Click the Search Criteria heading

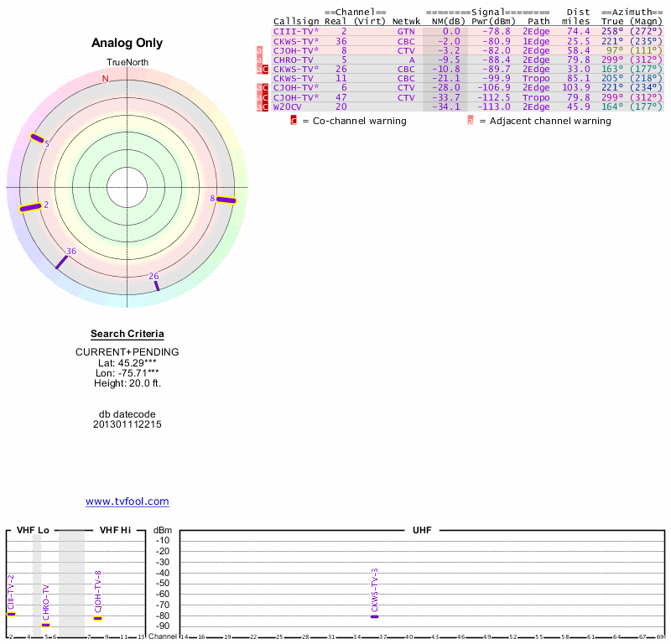pos(127,334)
